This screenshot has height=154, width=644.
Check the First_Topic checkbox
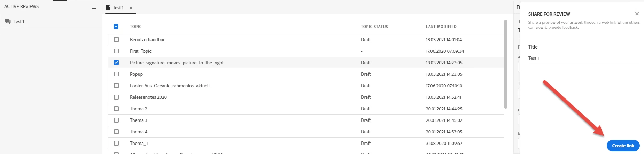coord(116,51)
